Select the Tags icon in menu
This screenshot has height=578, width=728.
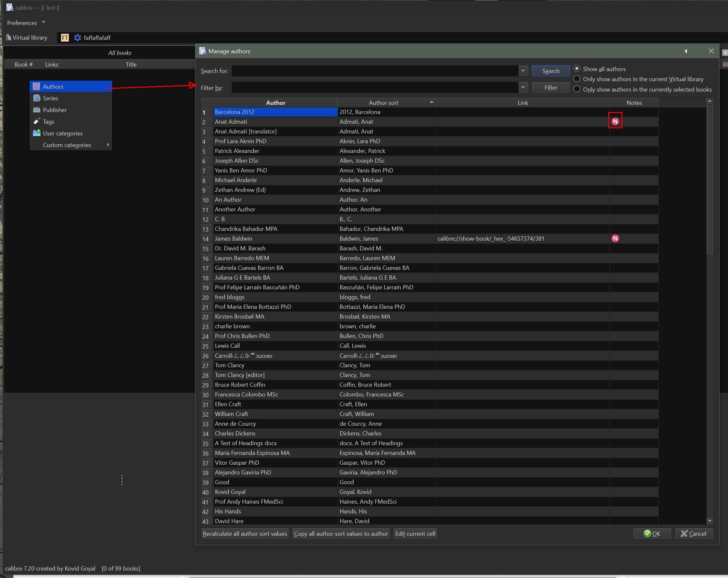click(x=37, y=121)
